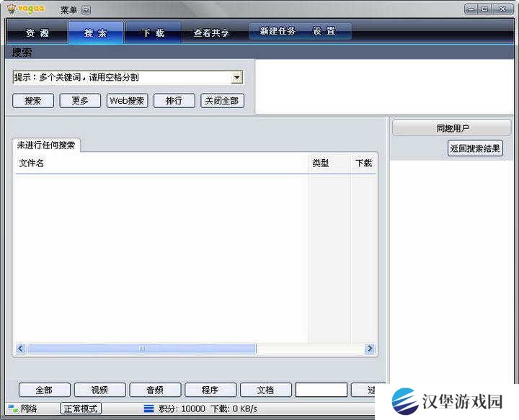Open 设置 in the navigation bar

pyautogui.click(x=324, y=31)
